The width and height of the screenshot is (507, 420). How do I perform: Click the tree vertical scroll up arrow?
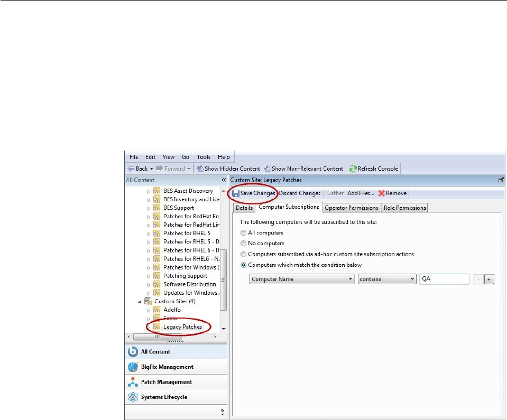point(224,191)
